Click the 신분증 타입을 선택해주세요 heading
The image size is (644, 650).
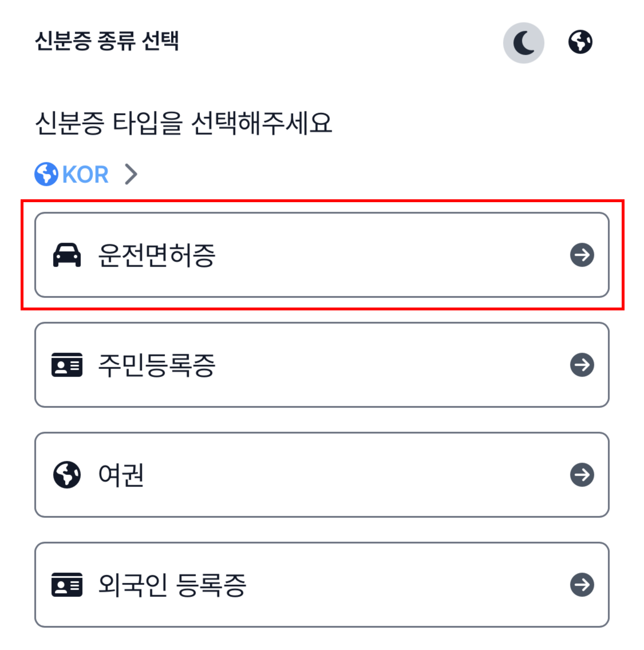(184, 123)
